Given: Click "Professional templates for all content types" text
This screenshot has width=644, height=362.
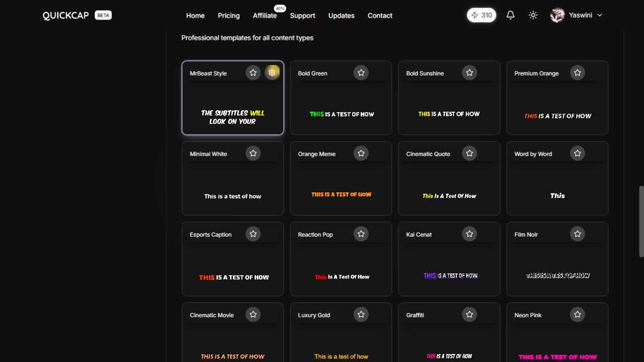Looking at the screenshot, I should click(247, 38).
